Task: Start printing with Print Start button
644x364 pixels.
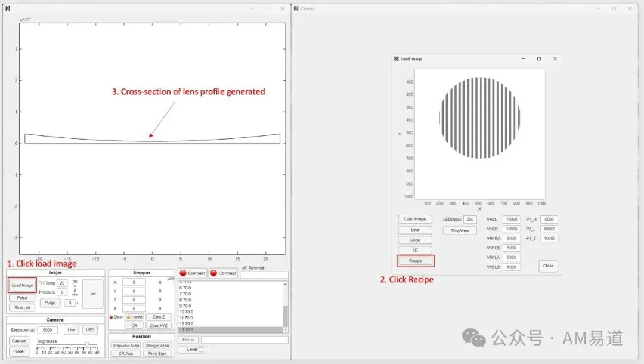Action: (157, 354)
